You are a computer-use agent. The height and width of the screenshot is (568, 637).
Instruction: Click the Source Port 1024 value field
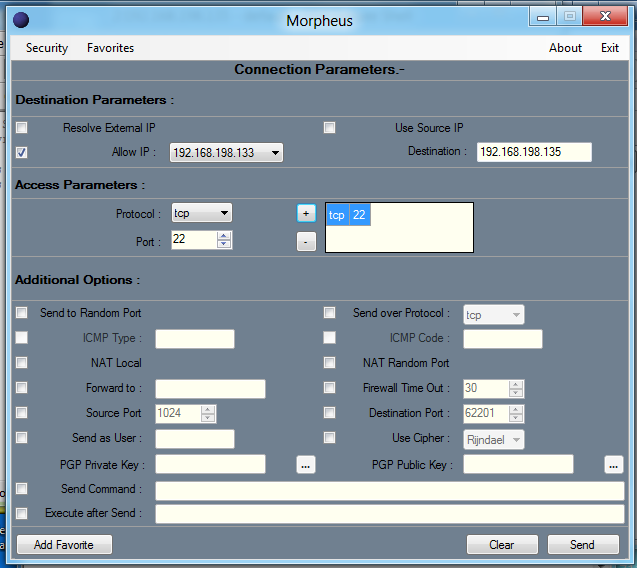pos(178,414)
